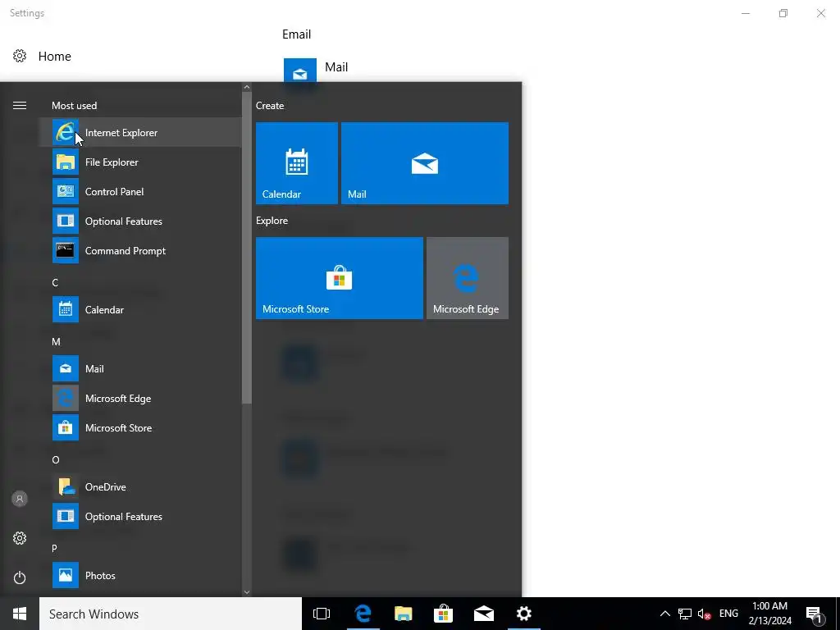The image size is (840, 630).
Task: Launch File Explorer from Most used list
Action: click(x=140, y=162)
